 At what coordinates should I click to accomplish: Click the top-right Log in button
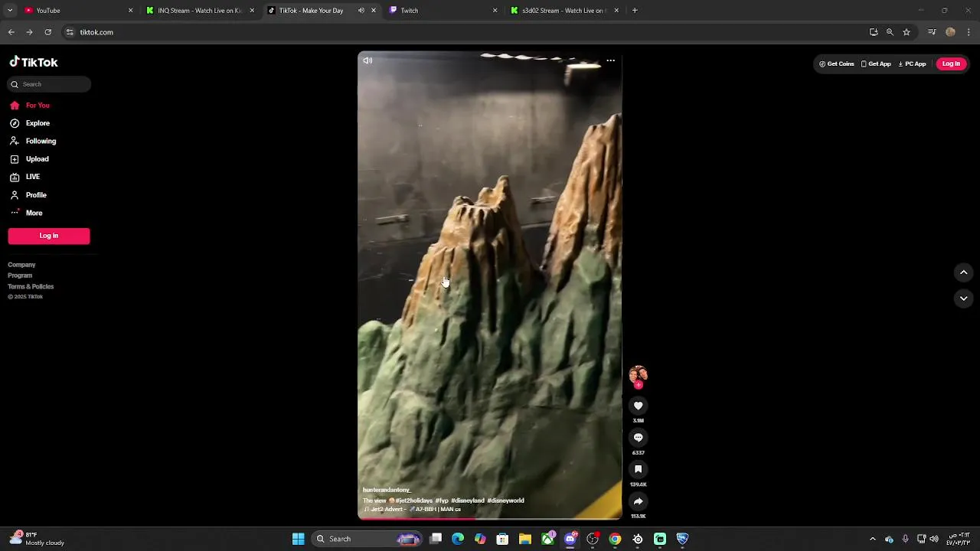951,64
